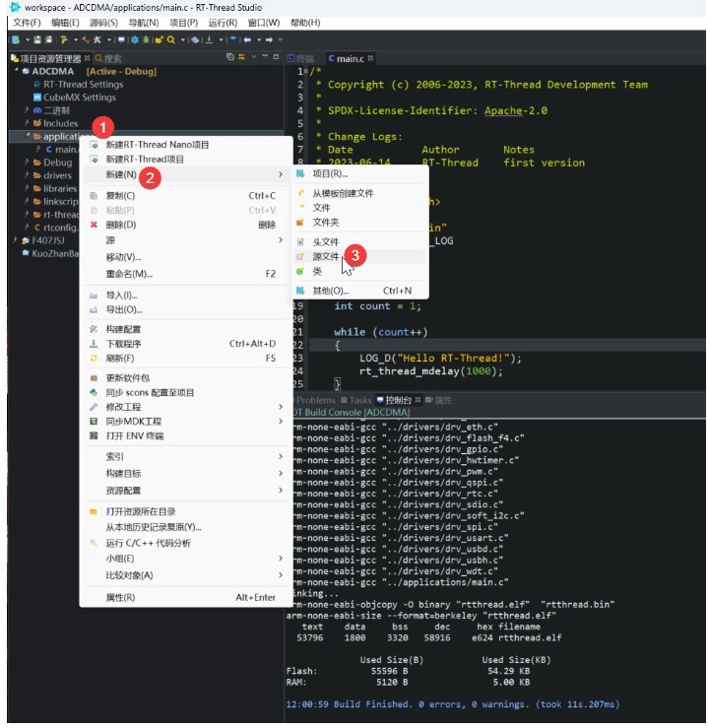Viewport: 708px width, 728px height.
Task: Expand the drivers folder in tree
Action: 27,175
